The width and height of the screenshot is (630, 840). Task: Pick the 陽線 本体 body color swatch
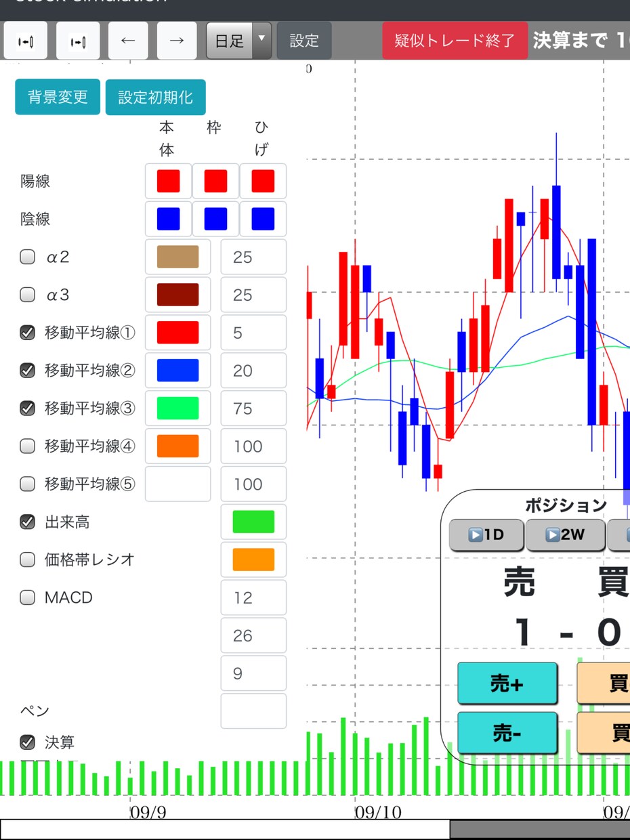pos(169,182)
